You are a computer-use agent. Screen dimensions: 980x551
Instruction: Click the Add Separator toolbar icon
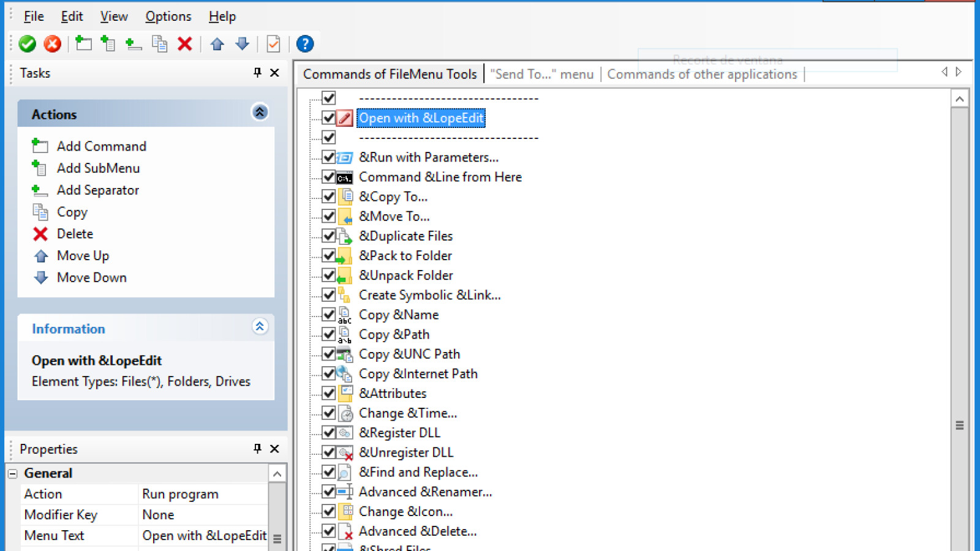tap(134, 43)
